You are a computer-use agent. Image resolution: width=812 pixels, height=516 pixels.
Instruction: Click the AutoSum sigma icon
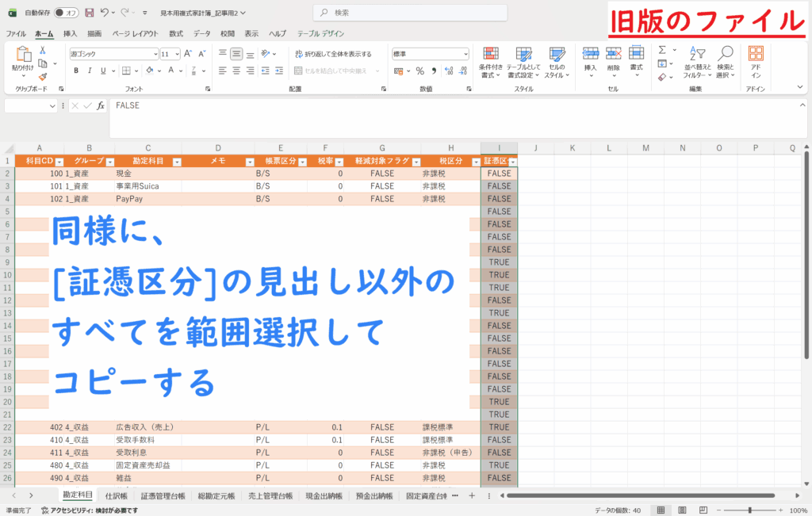click(662, 50)
